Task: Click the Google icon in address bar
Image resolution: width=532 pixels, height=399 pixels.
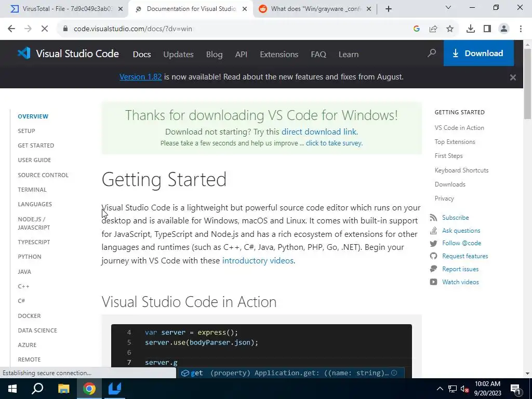Action: tap(417, 29)
